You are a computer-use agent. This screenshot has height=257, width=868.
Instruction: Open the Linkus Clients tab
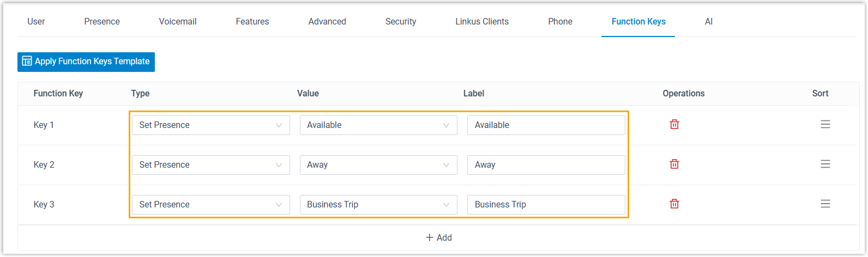click(x=482, y=22)
